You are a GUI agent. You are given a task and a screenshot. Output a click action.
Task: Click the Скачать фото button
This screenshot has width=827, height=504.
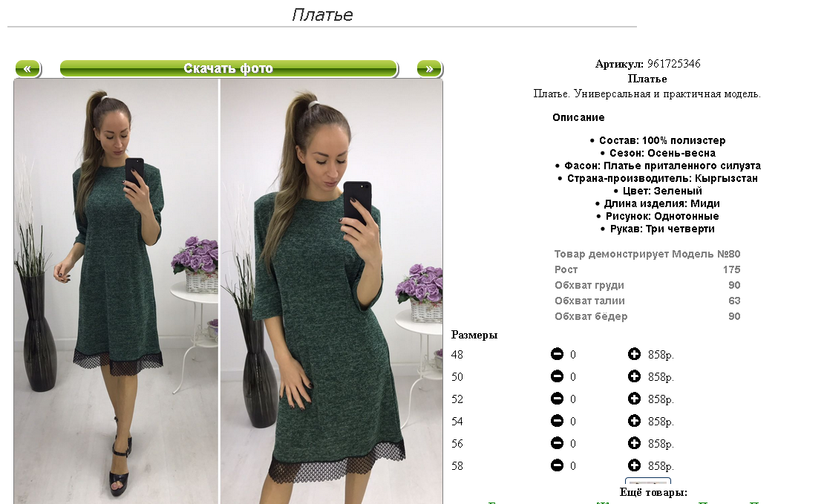[x=229, y=68]
